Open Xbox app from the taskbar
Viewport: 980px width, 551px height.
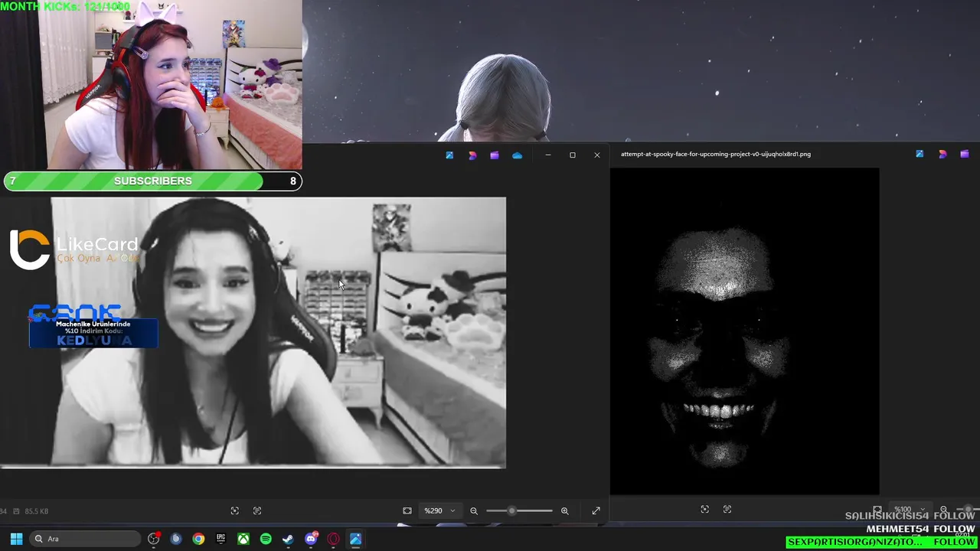tap(243, 539)
